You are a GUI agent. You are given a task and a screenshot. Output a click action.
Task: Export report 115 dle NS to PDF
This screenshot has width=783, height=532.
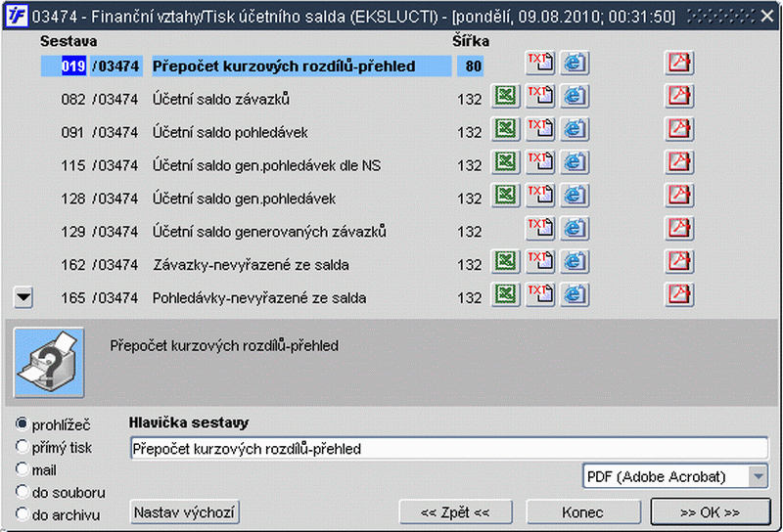coord(679,162)
